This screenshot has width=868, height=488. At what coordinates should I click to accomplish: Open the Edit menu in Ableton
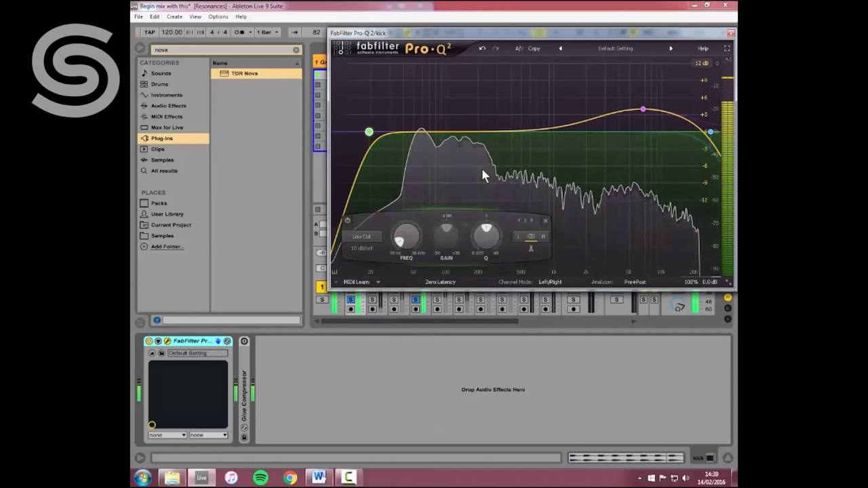[x=155, y=16]
